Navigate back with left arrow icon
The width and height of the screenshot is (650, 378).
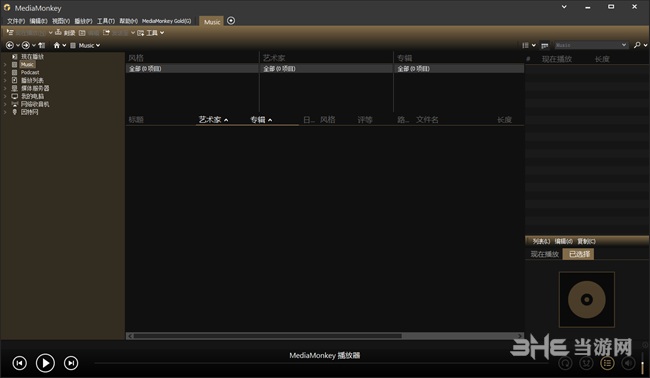(10, 45)
